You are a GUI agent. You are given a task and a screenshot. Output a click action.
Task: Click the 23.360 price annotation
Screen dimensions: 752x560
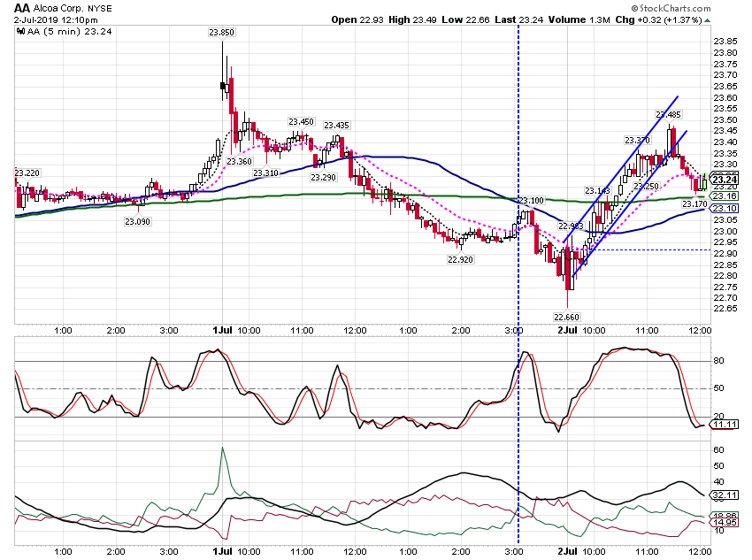[x=240, y=162]
